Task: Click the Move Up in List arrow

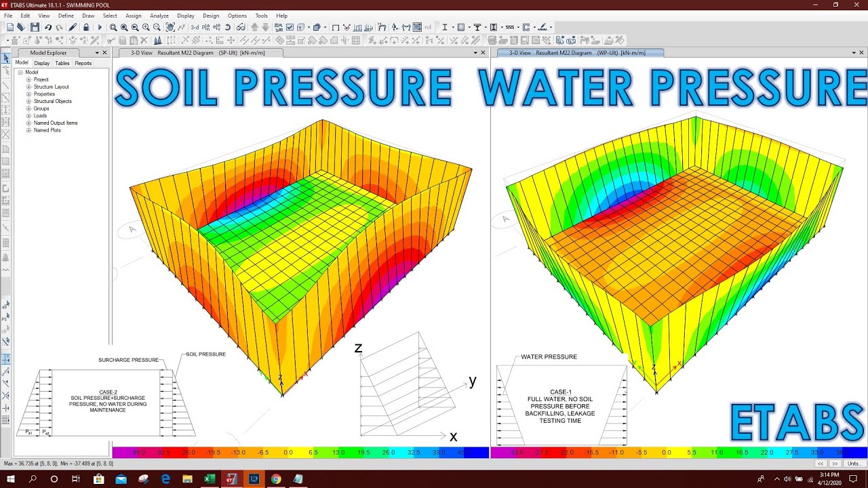Action: tap(255, 27)
